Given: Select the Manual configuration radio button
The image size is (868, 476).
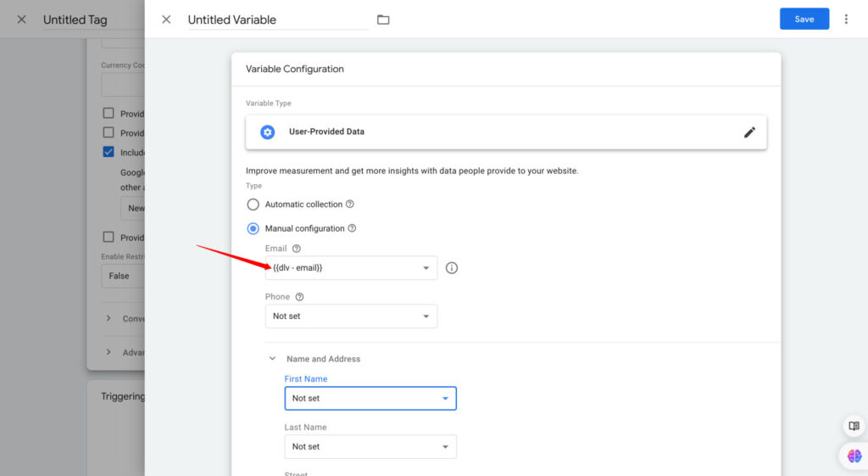Looking at the screenshot, I should (253, 228).
